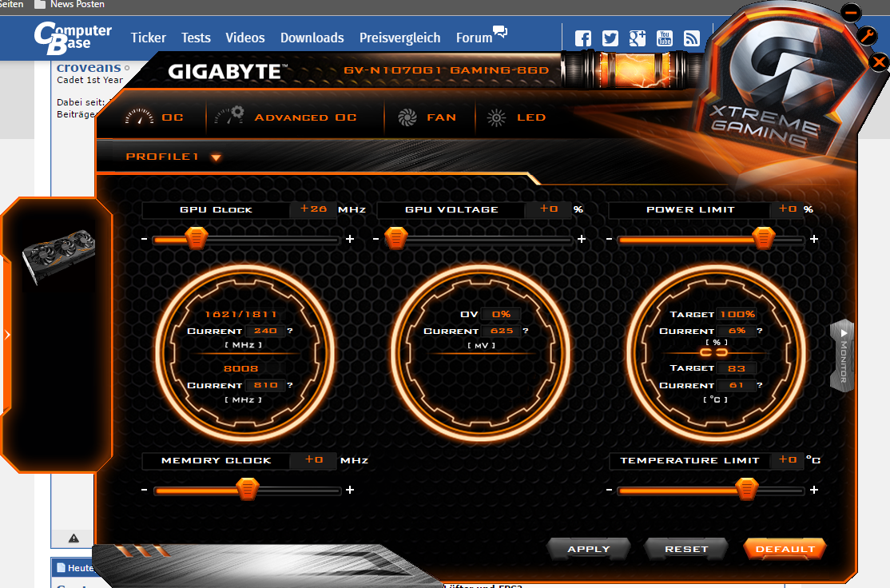Open Ticker in ComputerBase navigation
The height and width of the screenshot is (588, 890).
pyautogui.click(x=148, y=38)
